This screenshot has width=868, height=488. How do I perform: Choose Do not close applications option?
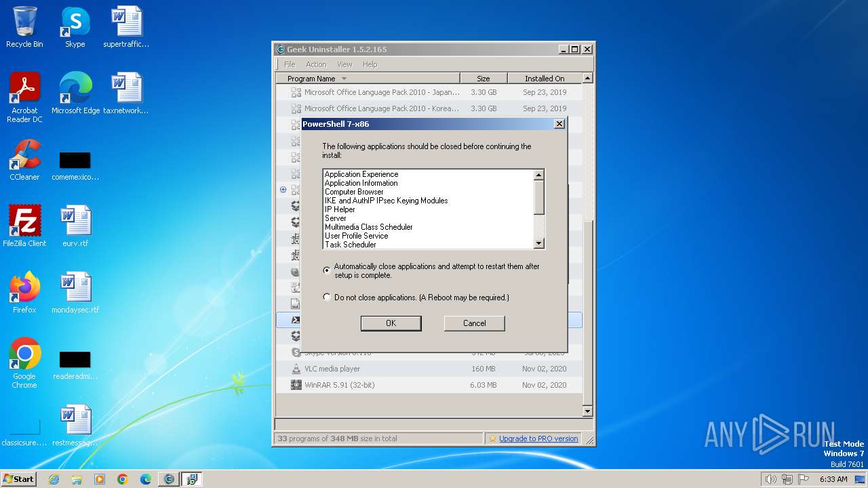tap(327, 297)
